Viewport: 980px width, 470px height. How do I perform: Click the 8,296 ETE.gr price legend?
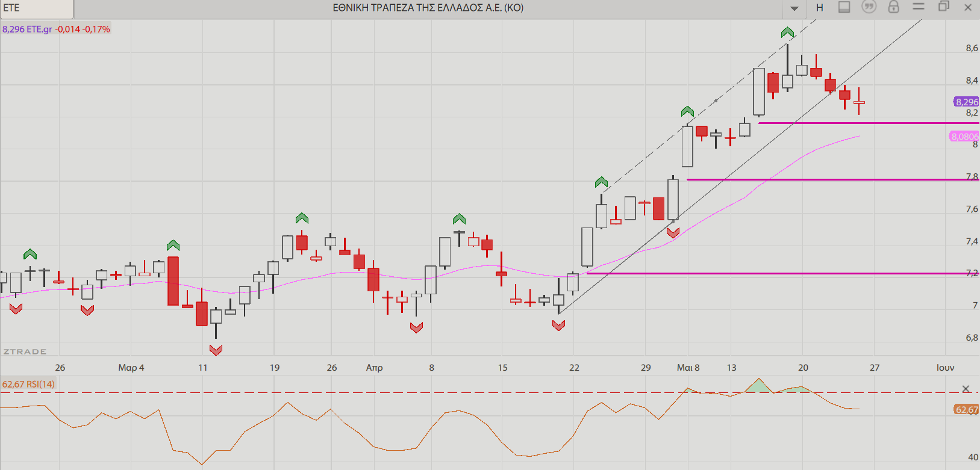pyautogui.click(x=27, y=29)
